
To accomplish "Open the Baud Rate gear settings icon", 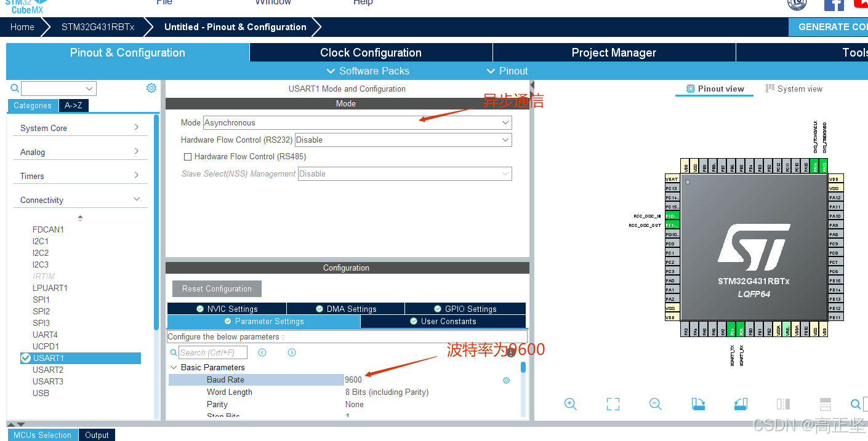I will pos(506,380).
